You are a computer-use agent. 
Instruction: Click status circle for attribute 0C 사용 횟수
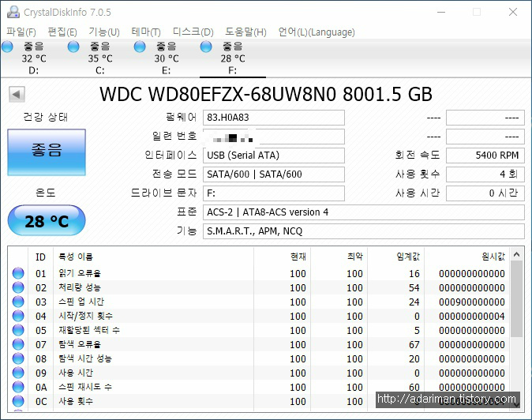[18, 401]
